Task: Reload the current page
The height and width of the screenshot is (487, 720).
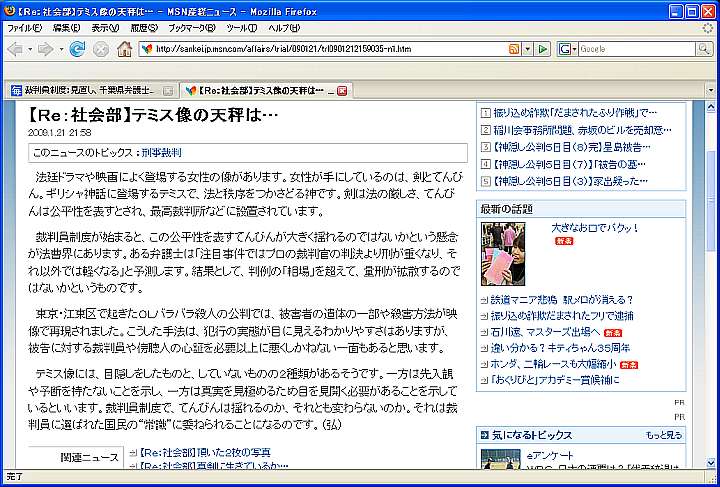Action: [x=77, y=49]
